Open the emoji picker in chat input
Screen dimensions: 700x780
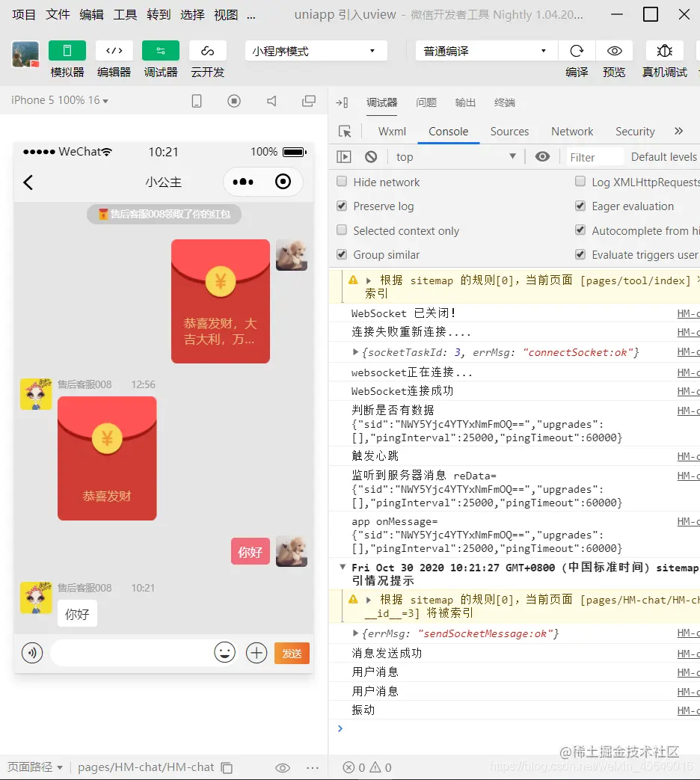224,652
